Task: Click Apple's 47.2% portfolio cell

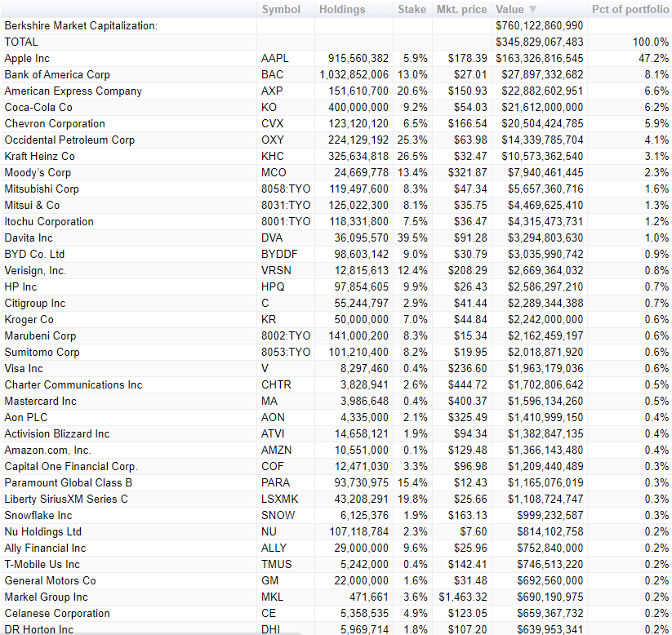Action: (x=653, y=58)
